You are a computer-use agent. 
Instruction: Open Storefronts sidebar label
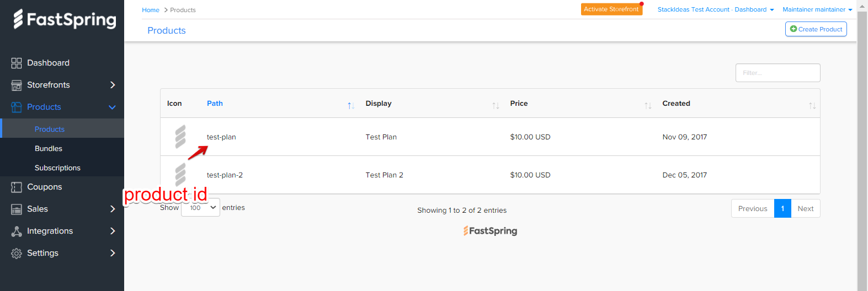click(x=49, y=85)
